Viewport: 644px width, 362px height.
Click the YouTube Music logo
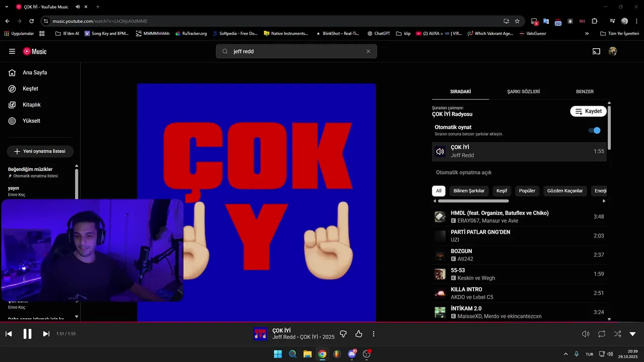(x=35, y=51)
